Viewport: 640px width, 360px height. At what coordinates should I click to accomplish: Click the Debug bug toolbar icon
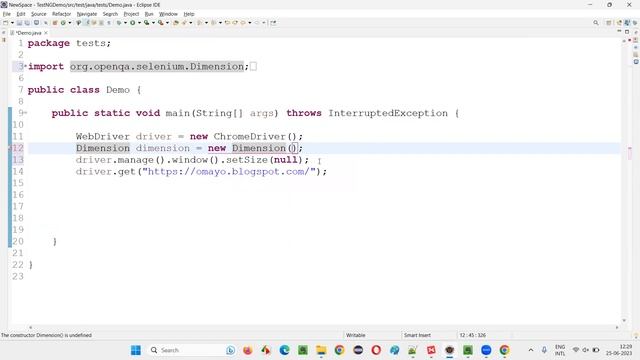click(119, 23)
